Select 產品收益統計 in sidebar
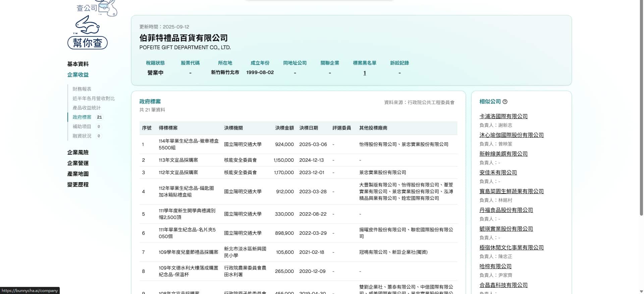This screenshot has width=644, height=294. [x=87, y=108]
